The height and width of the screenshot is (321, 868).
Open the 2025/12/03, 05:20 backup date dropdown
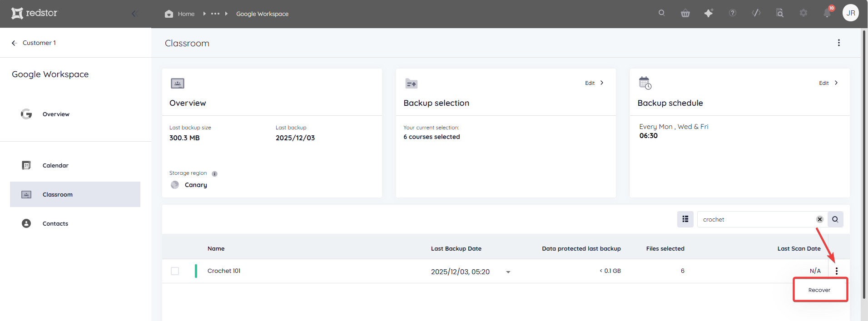pos(508,272)
